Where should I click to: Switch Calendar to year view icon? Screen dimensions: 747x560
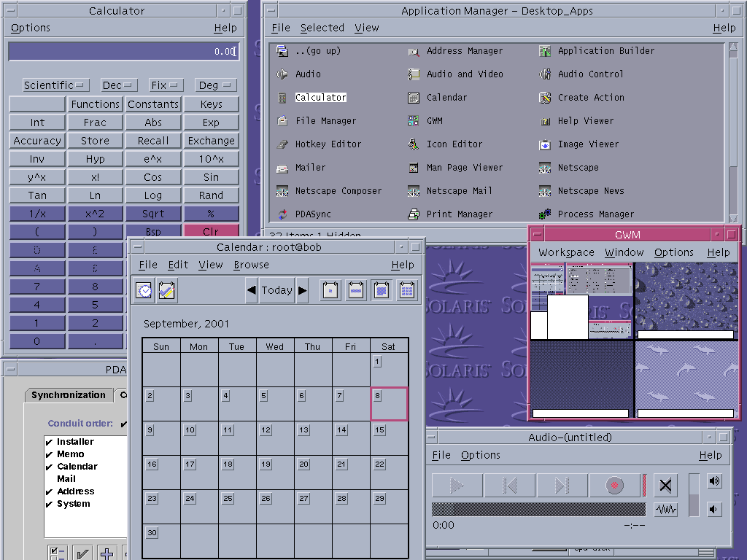(x=407, y=290)
